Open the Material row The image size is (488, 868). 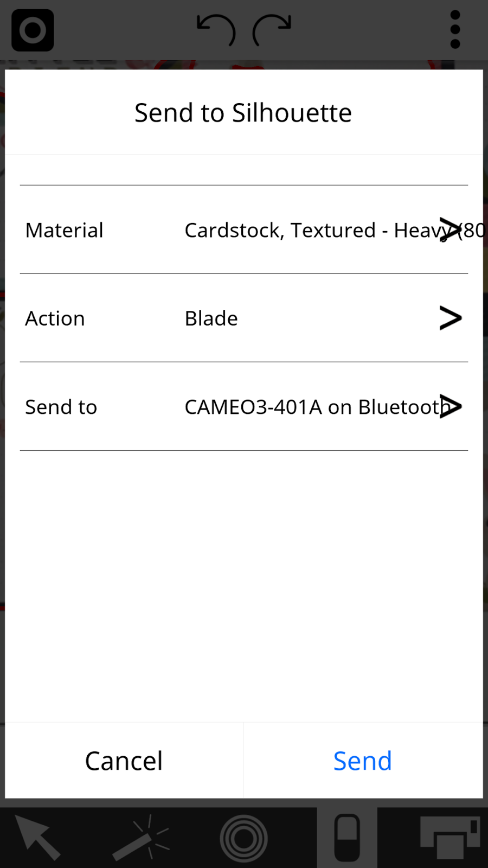tap(244, 229)
